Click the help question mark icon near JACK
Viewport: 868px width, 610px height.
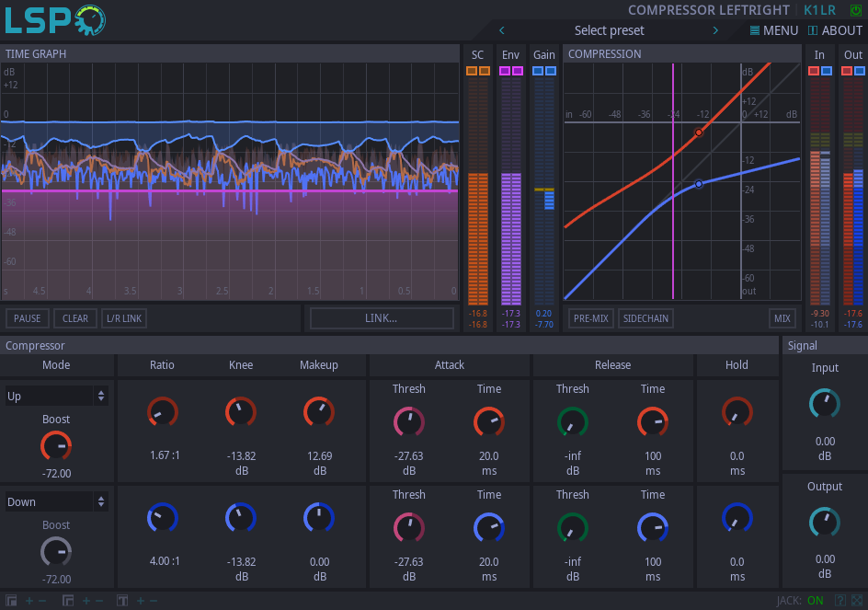pos(839,601)
